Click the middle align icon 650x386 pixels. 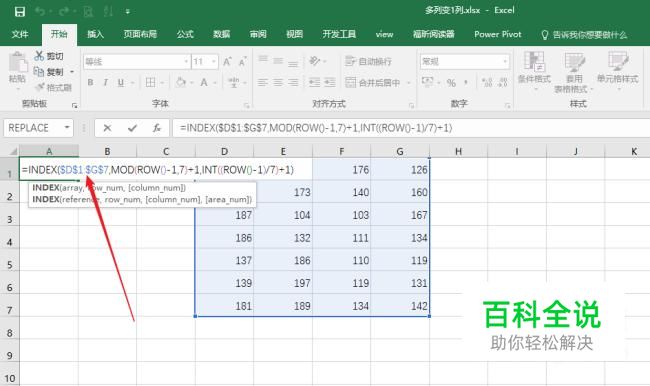tap(278, 61)
